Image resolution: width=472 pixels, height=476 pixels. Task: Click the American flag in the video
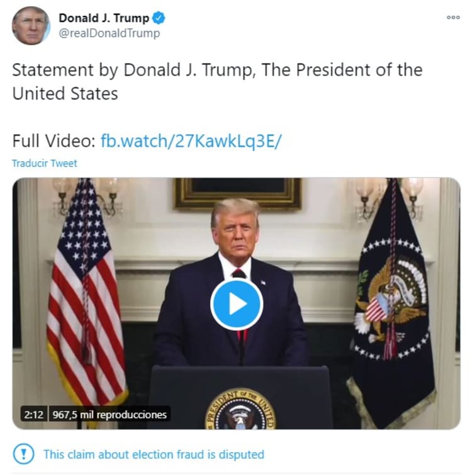pyautogui.click(x=86, y=292)
